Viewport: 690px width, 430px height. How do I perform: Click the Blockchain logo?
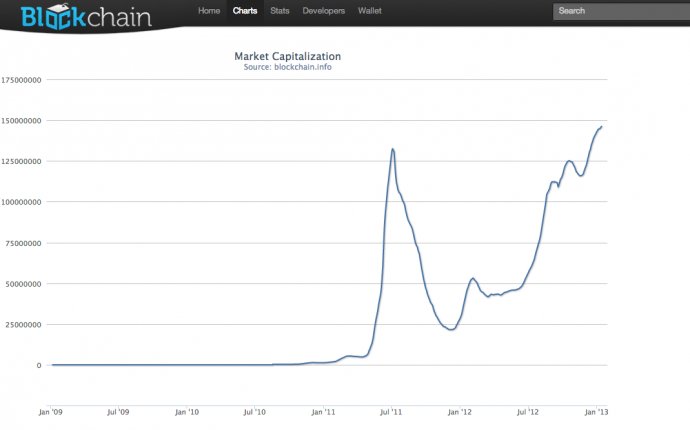(x=86, y=17)
